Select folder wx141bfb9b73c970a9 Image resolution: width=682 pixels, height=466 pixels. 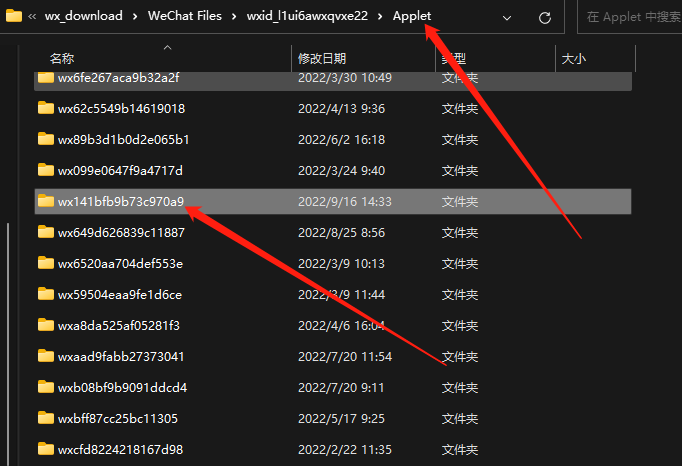click(x=333, y=201)
